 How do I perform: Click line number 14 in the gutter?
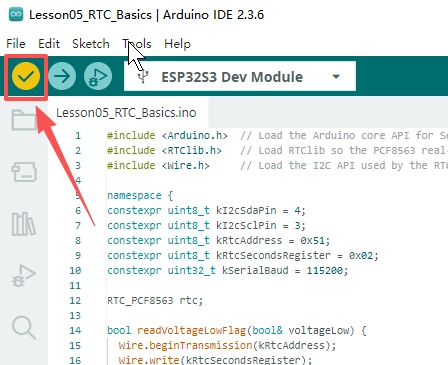coord(75,331)
